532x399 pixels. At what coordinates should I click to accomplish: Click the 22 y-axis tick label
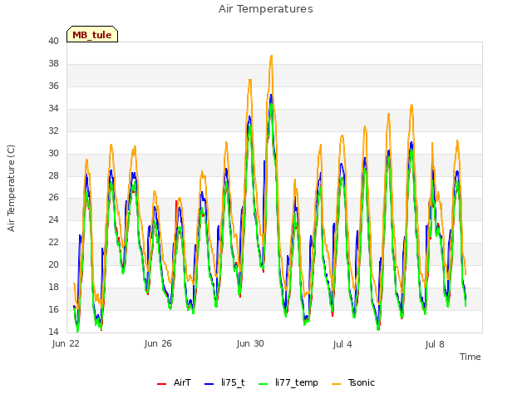coord(53,242)
